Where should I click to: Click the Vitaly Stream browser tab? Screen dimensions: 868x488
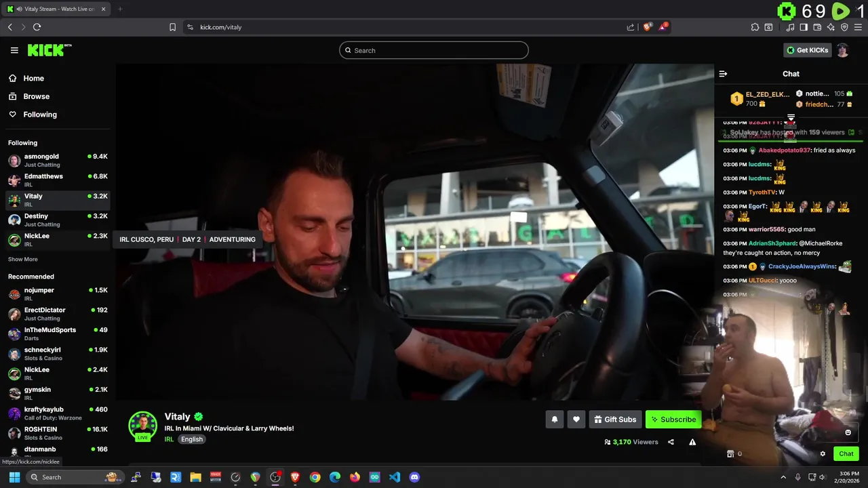[x=58, y=9]
